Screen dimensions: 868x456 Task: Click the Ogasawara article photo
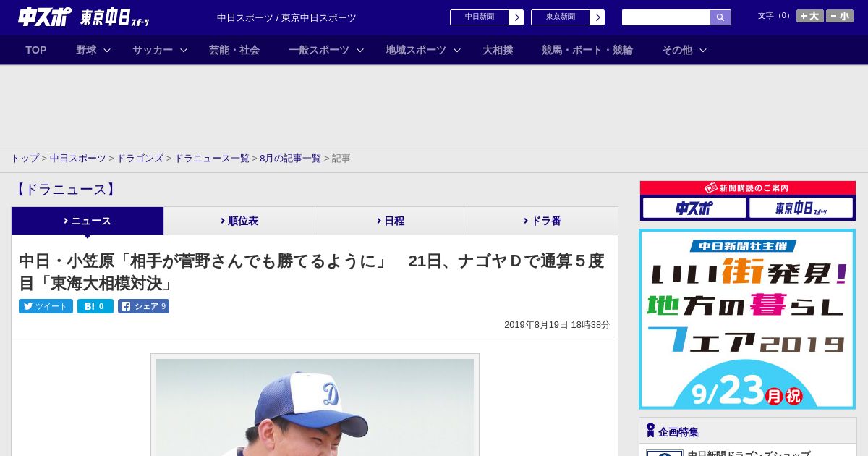(x=315, y=407)
